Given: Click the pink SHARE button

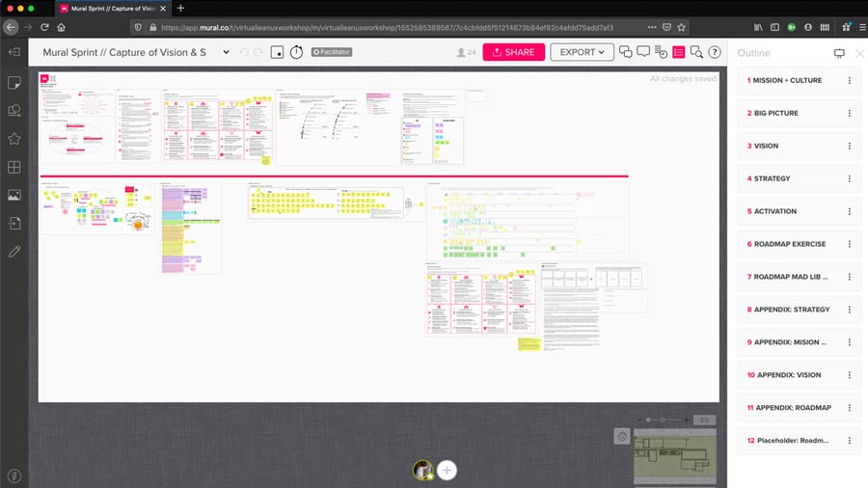Looking at the screenshot, I should tap(513, 52).
